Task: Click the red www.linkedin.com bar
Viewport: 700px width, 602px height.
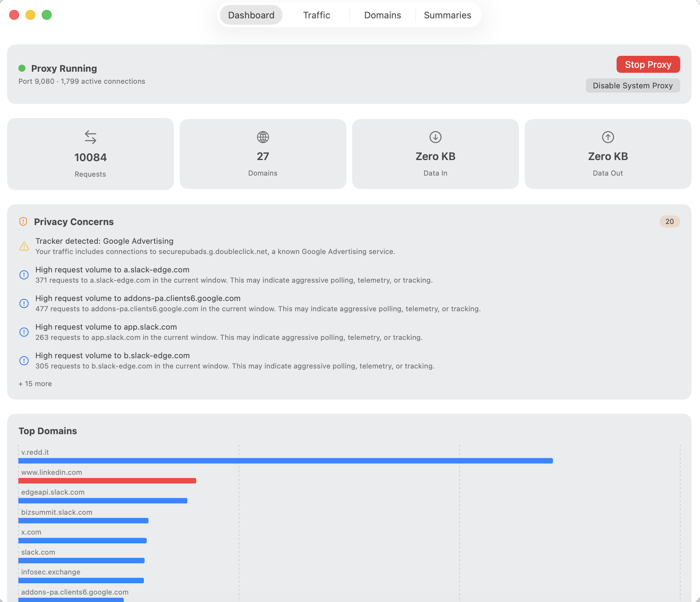Action: 107,480
